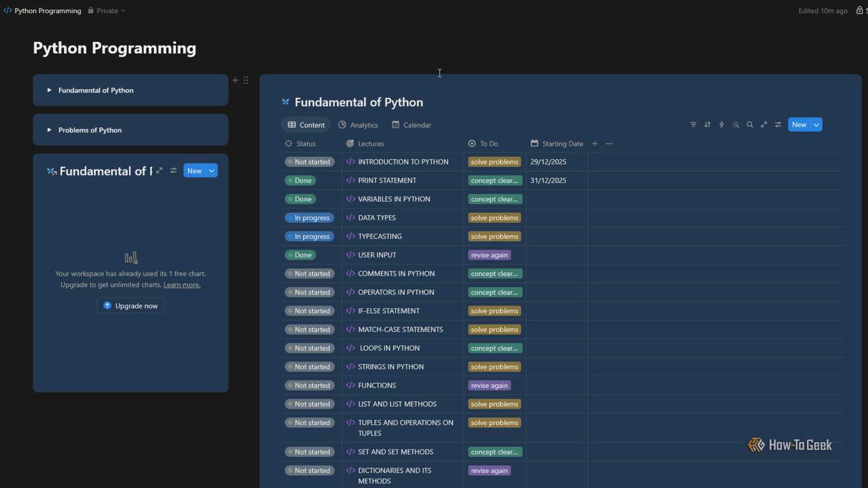Viewport: 868px width, 488px height.
Task: Click the drag handle beside sidebar block
Action: pos(246,80)
